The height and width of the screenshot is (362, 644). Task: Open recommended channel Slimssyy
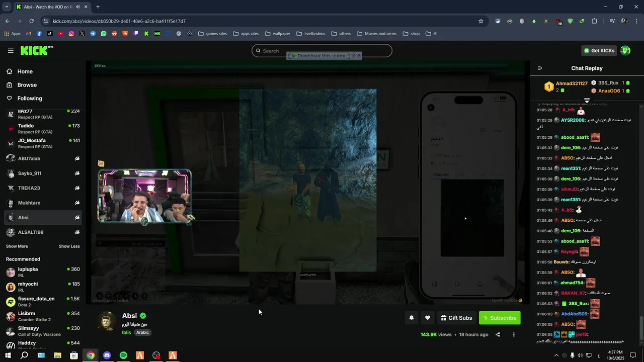42,331
